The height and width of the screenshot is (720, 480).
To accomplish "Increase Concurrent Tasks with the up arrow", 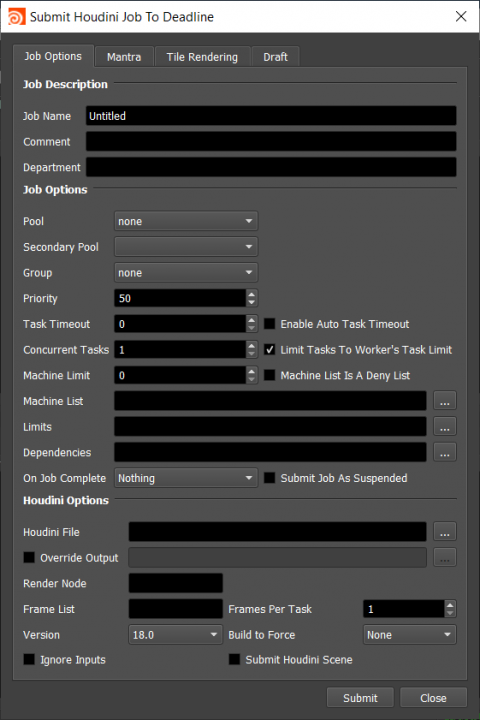I will click(x=251, y=345).
